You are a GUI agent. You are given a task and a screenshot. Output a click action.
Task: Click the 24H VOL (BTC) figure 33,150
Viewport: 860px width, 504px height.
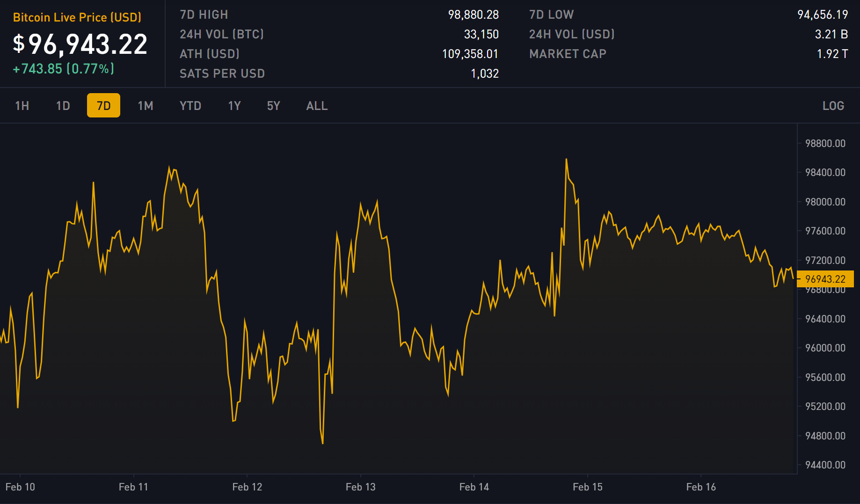coord(481,34)
